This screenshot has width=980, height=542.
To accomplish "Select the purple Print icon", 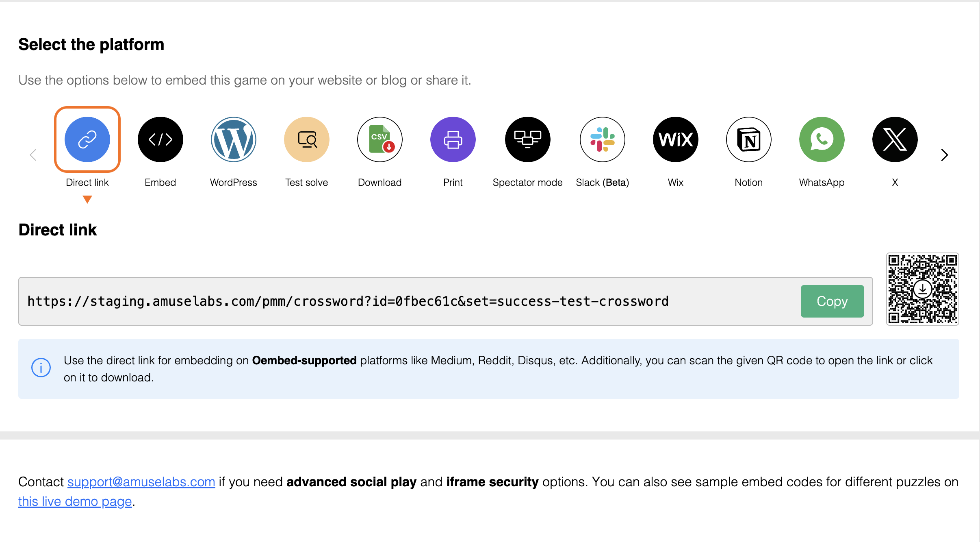I will point(453,139).
